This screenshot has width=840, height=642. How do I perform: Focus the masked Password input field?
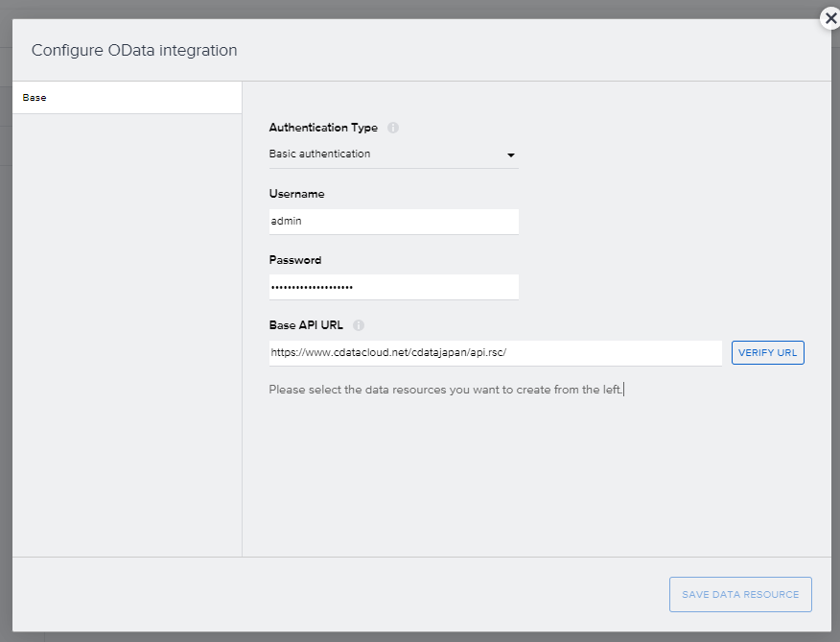click(393, 287)
